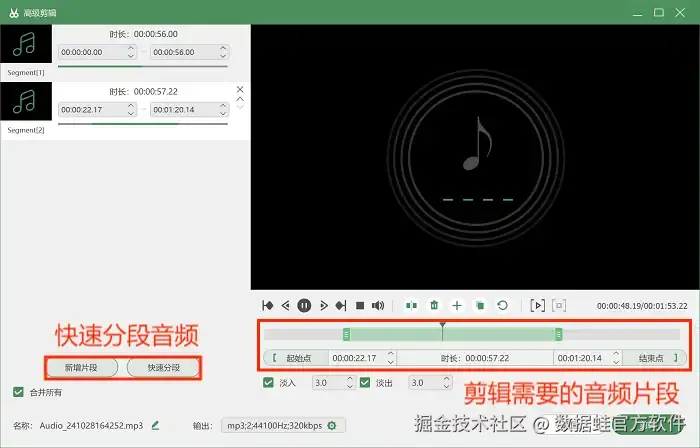
Task: Set end with the 结束点 button
Action: 654,358
